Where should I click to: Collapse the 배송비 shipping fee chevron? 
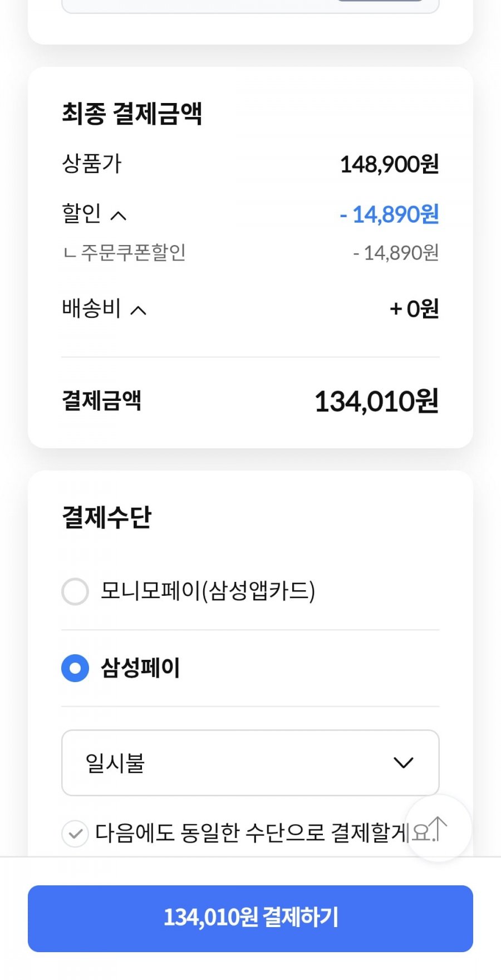pyautogui.click(x=138, y=310)
